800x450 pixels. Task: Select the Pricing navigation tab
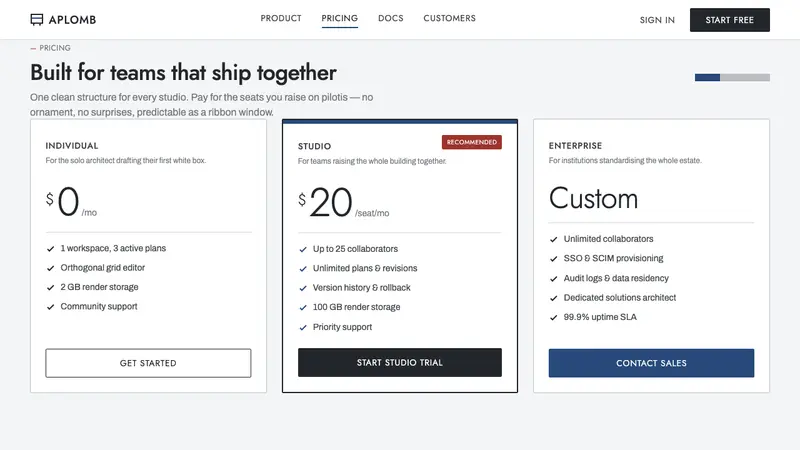(340, 18)
